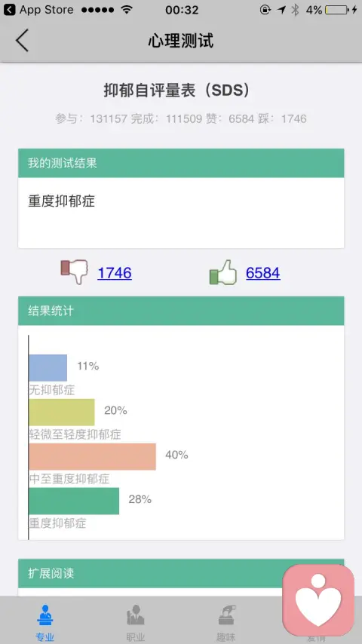Screen dimensions: 362x644
Task: Tap the yellow 轻微至轻度抑郁症 20% bar
Action: (62, 412)
